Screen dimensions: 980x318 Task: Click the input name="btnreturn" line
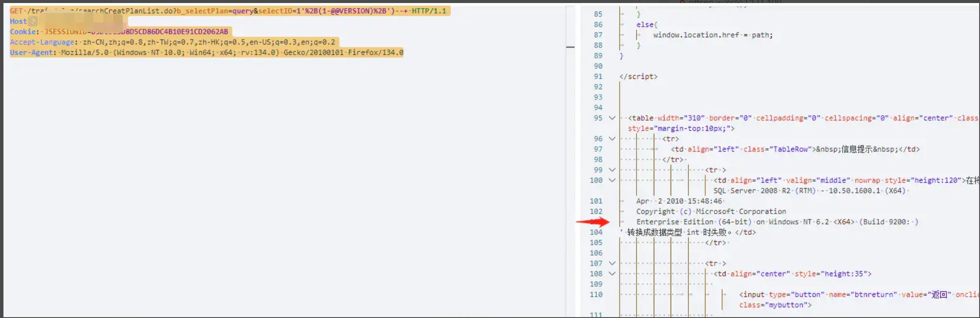coord(859,295)
